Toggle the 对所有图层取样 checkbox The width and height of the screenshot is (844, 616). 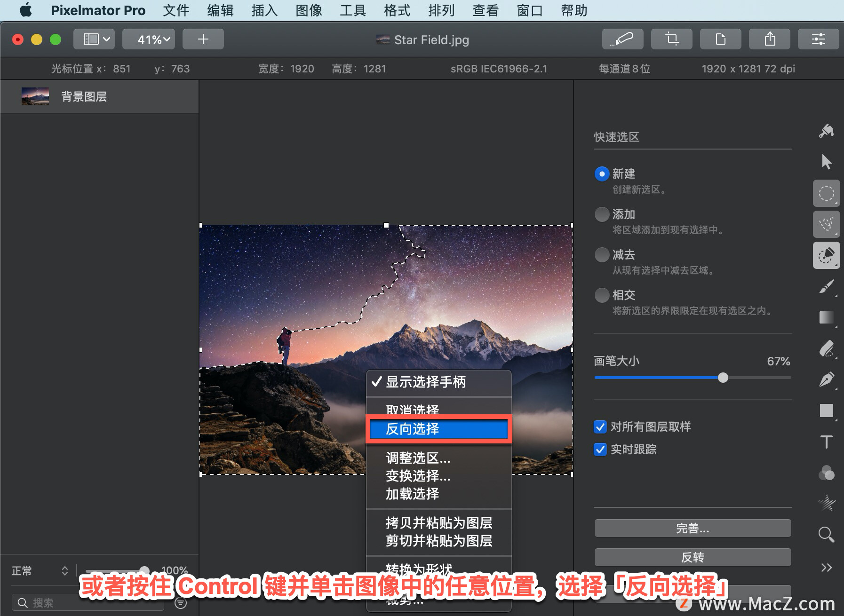[x=600, y=427]
